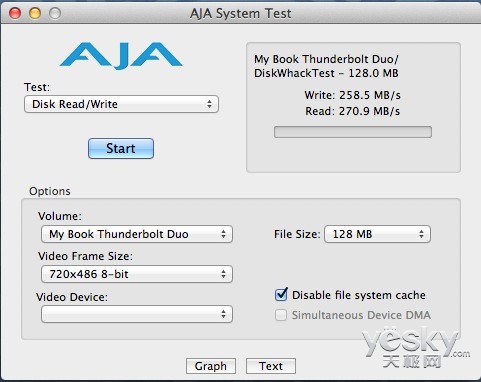Click the File Size: label
The width and height of the screenshot is (481, 382).
point(297,234)
